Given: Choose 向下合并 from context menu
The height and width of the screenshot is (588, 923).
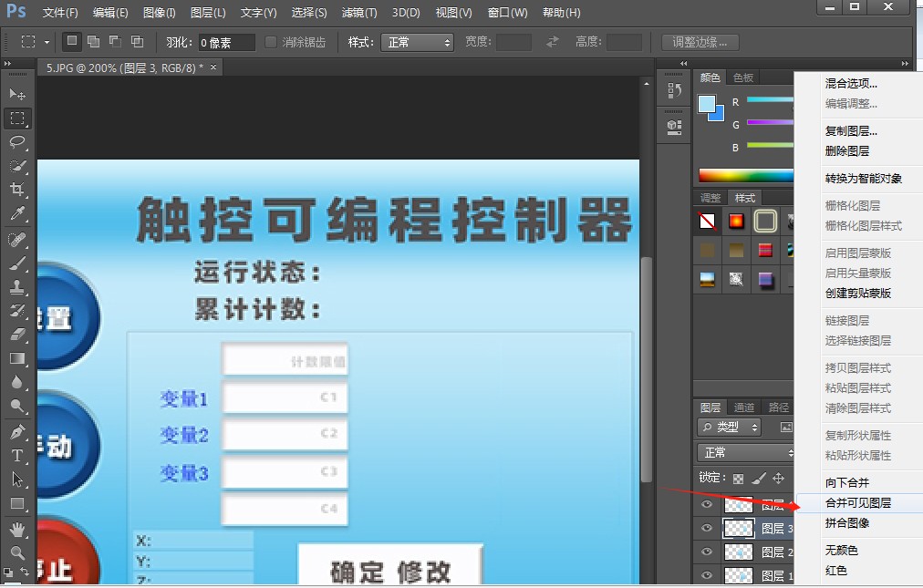Looking at the screenshot, I should pyautogui.click(x=847, y=482).
